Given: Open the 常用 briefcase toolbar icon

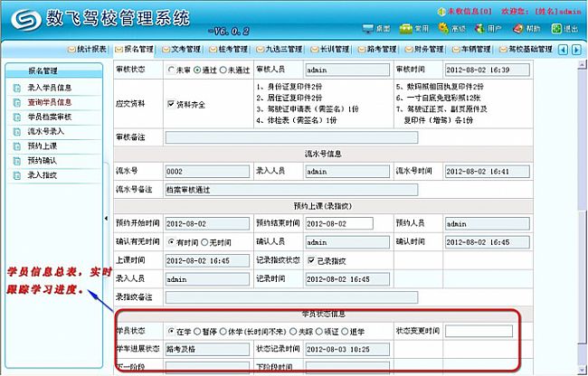Looking at the screenshot, I should [406, 28].
